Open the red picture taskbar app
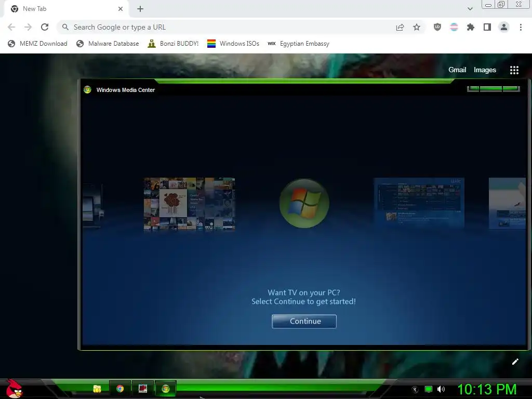 coord(143,389)
